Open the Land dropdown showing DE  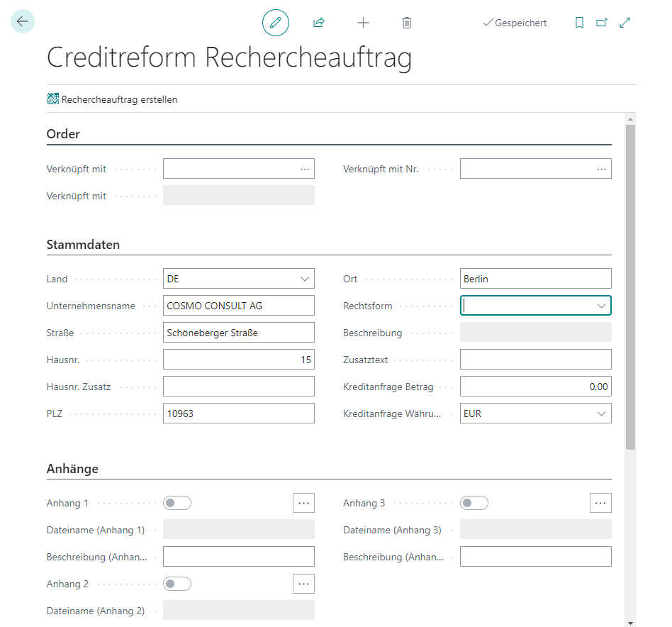(x=305, y=278)
